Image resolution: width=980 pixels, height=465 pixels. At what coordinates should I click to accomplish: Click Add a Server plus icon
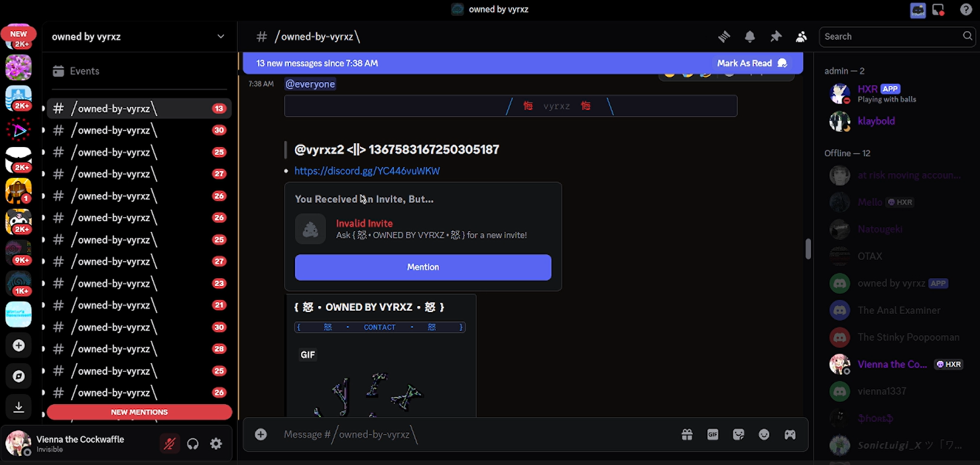click(x=19, y=345)
